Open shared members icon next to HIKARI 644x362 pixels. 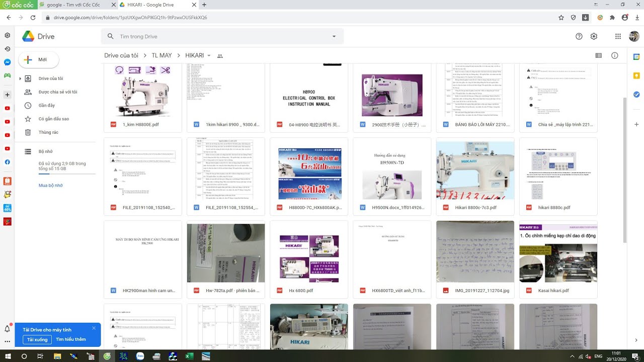220,56
